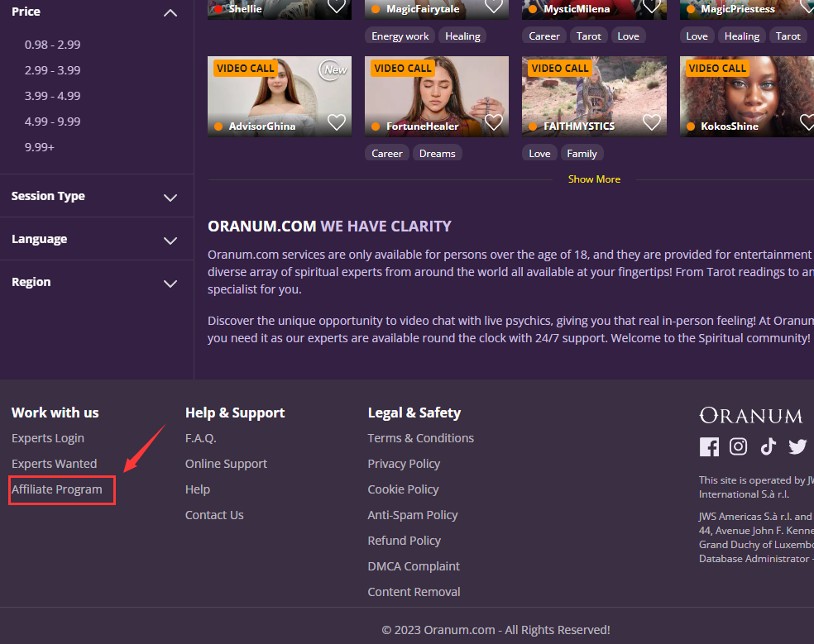Click Tarot tag under MagicPriestess

788,36
